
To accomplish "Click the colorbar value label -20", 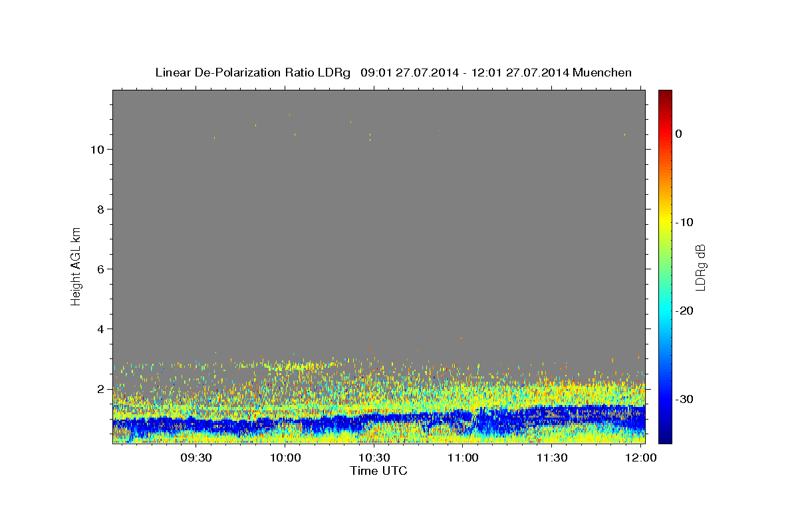I will (x=685, y=311).
